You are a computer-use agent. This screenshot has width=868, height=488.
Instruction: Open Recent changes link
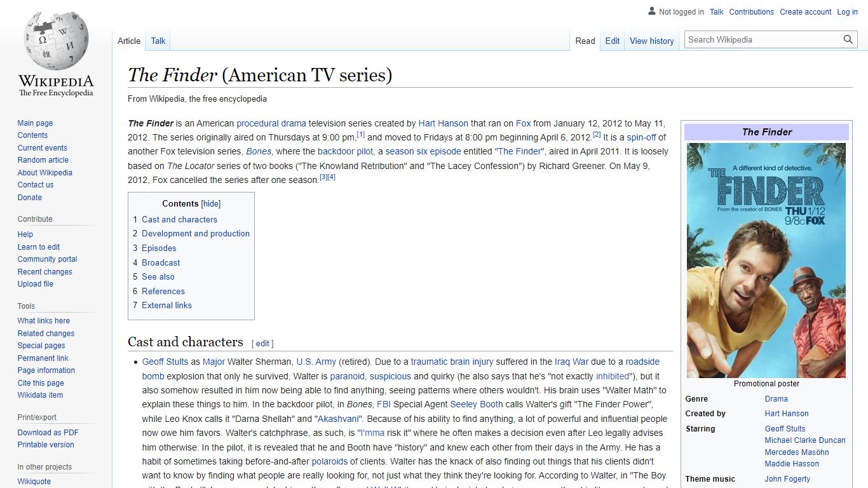44,272
